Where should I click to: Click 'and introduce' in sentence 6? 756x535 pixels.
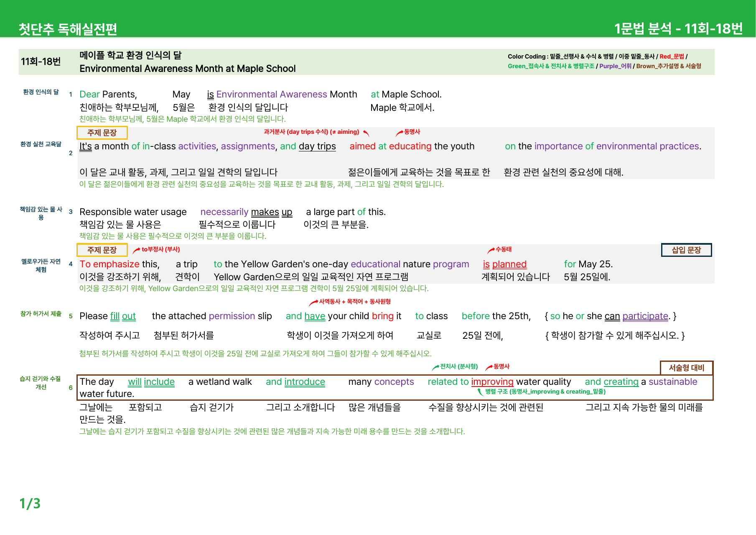[x=295, y=382]
